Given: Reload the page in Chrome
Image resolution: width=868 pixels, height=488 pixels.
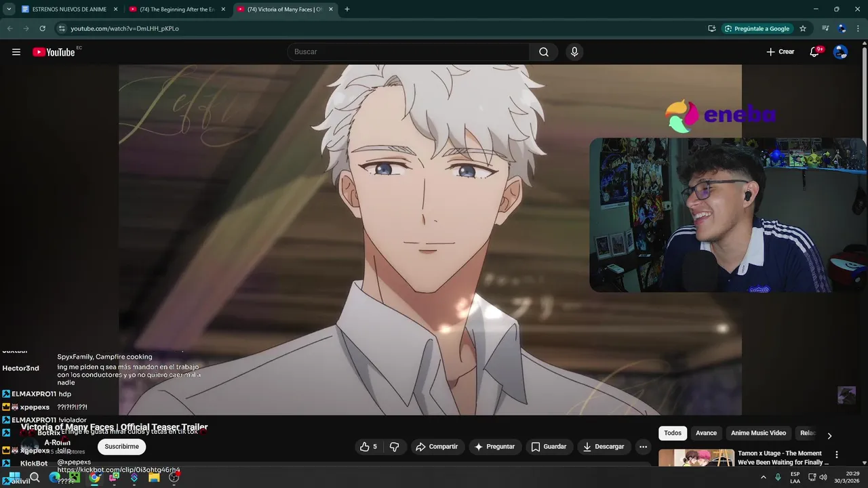Looking at the screenshot, I should point(42,28).
